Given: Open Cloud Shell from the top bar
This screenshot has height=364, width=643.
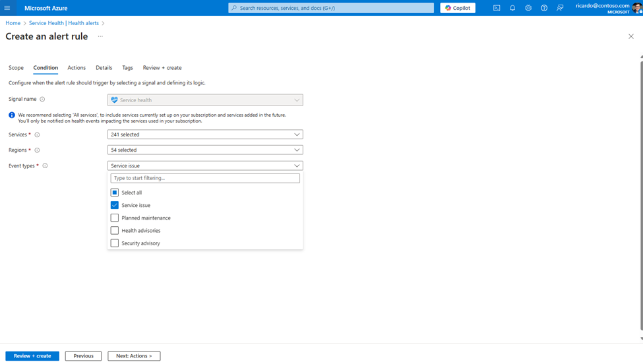Looking at the screenshot, I should click(x=497, y=8).
